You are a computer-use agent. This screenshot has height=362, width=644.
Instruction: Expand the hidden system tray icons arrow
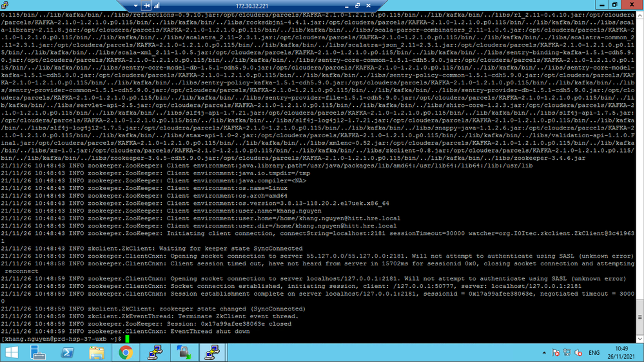coord(544,352)
